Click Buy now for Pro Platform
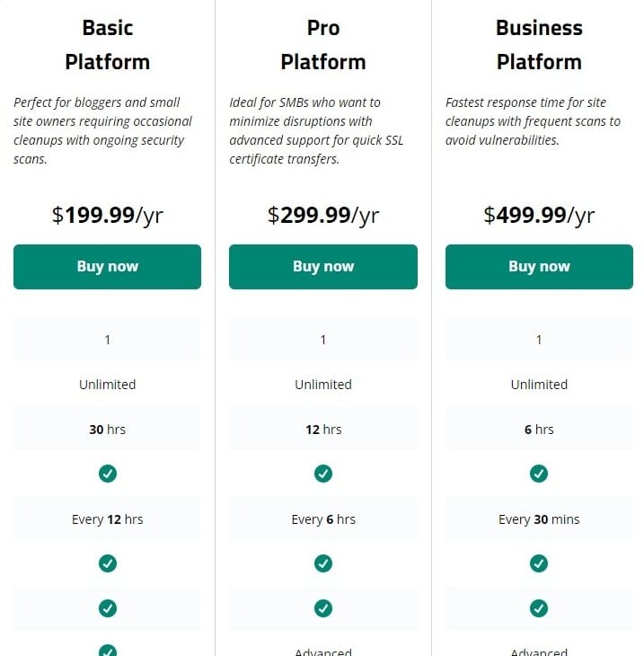 click(322, 267)
